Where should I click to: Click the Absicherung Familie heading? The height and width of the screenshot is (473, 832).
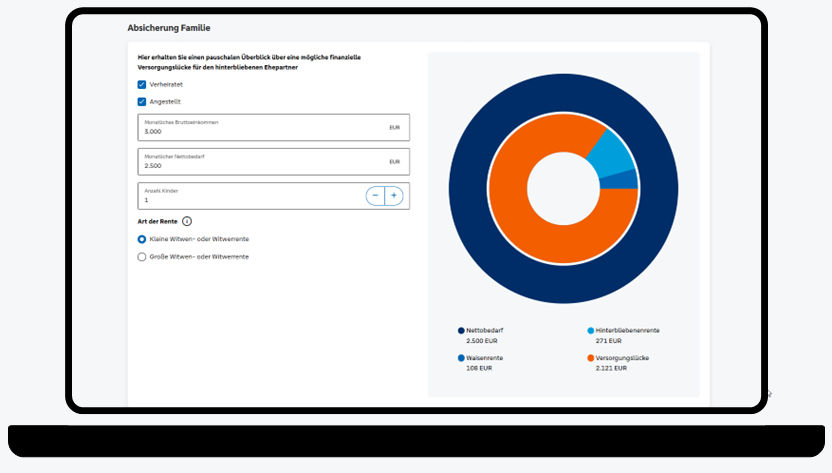click(169, 28)
